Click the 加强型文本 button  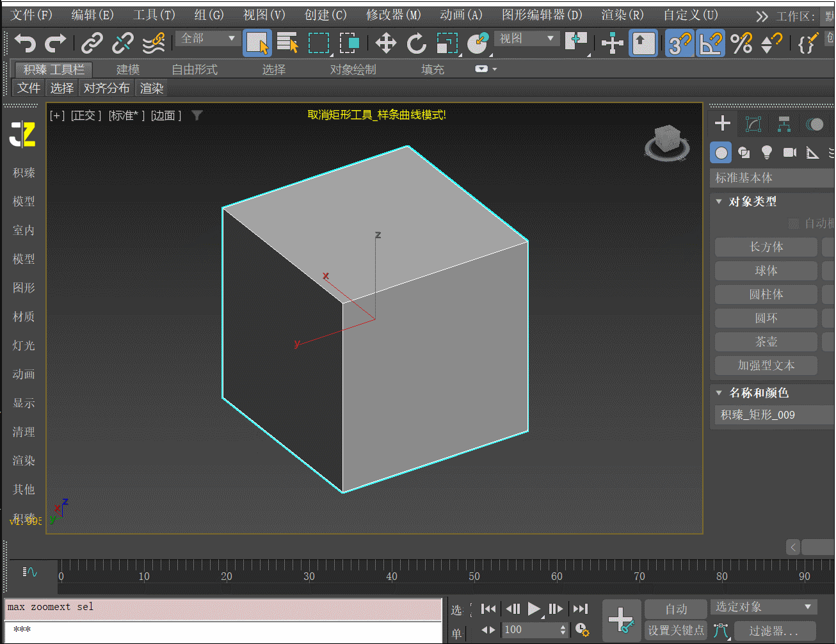(766, 366)
